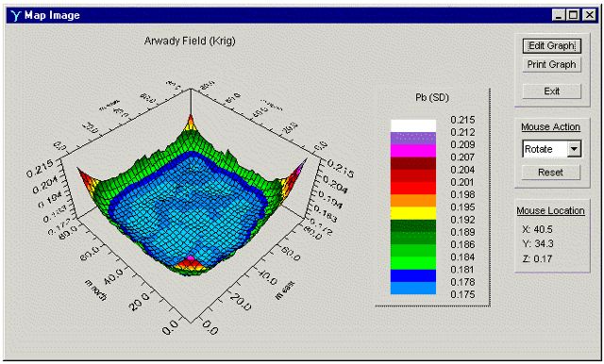Click the 0.186 legend value label
The width and height of the screenshot is (604, 364).
[462, 244]
